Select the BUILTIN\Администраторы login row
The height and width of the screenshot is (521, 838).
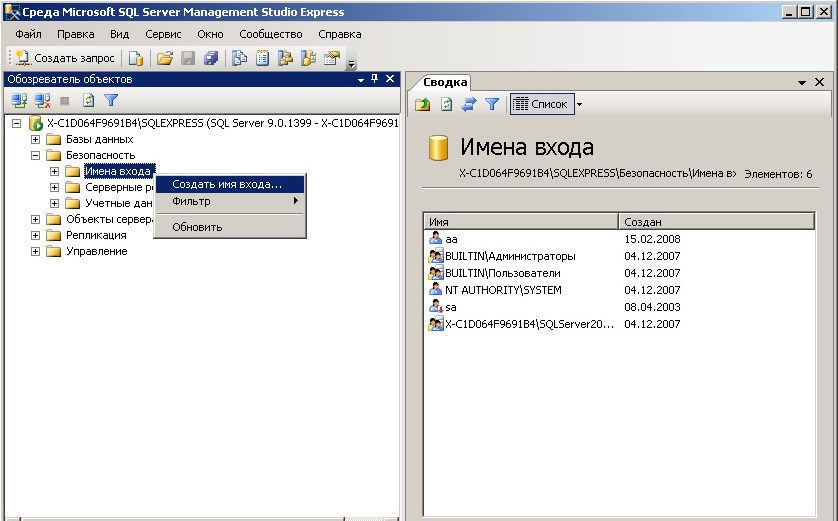click(x=619, y=256)
